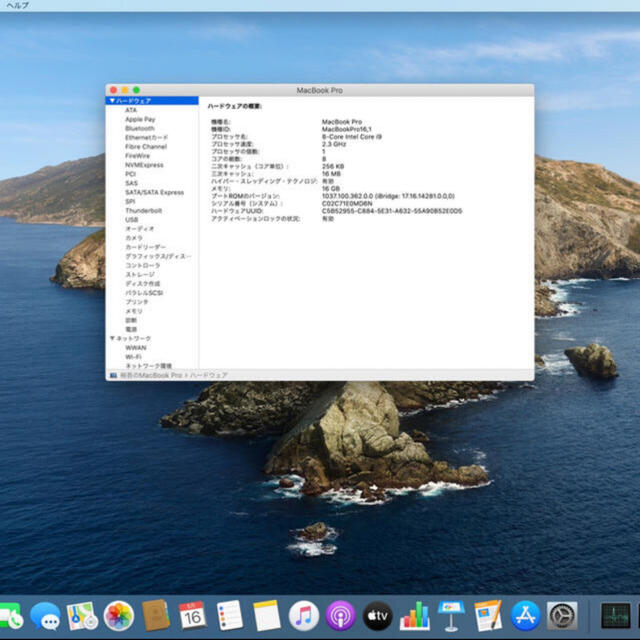
Task: Open Calendar showing 16 in the Dock
Action: click(x=193, y=616)
